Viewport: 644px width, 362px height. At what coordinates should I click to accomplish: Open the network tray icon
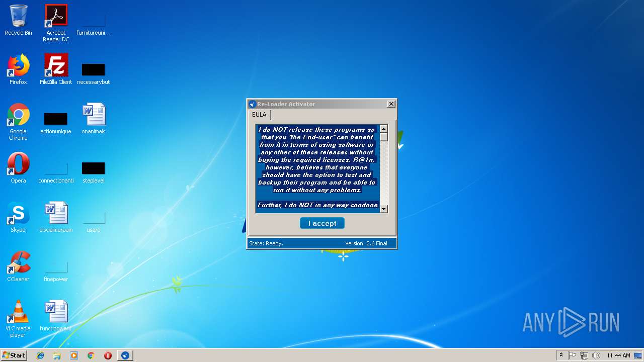click(584, 355)
